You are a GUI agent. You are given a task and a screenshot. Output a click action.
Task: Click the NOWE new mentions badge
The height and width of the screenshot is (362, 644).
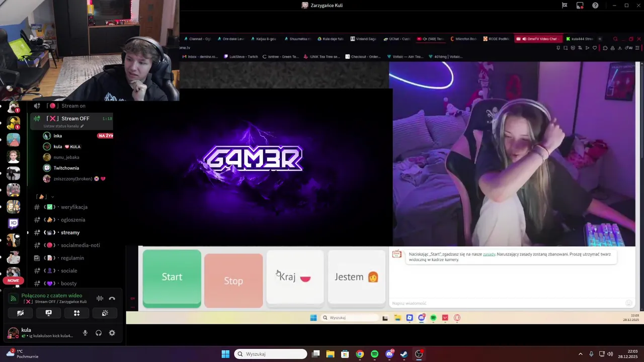pyautogui.click(x=13, y=281)
